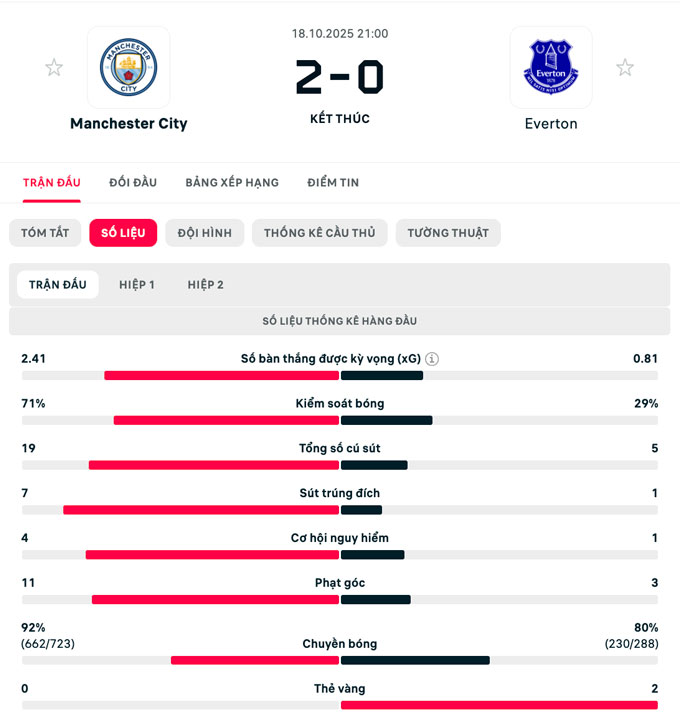The height and width of the screenshot is (721, 680).
Task: Favorite Everton with the star icon
Action: click(625, 68)
